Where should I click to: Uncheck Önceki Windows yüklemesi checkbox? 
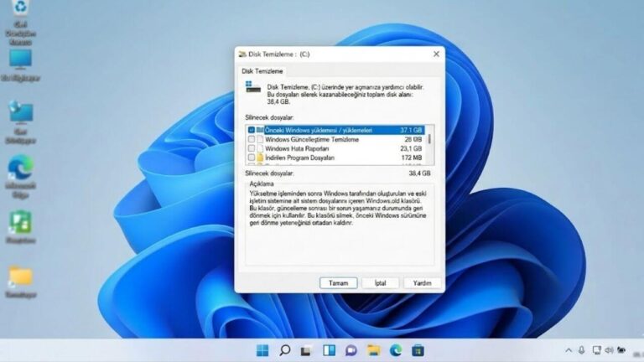[x=252, y=130]
